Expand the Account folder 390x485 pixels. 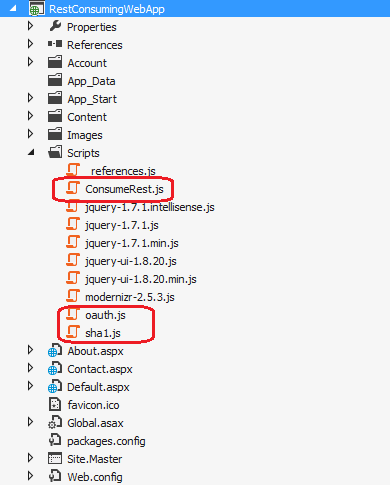tap(30, 62)
